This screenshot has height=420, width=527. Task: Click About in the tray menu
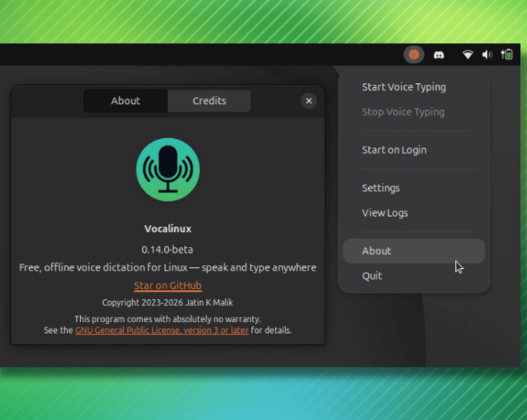414,251
